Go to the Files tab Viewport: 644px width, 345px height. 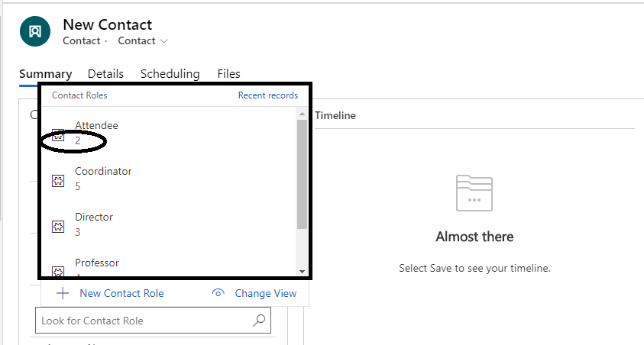(x=228, y=74)
